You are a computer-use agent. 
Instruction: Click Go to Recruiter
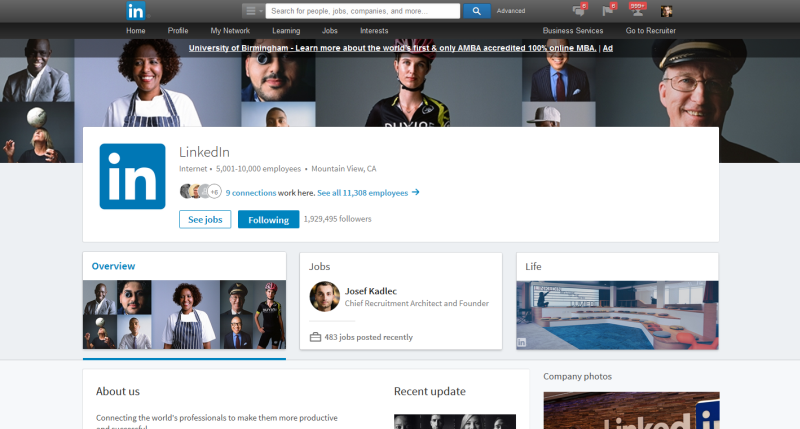coord(651,31)
